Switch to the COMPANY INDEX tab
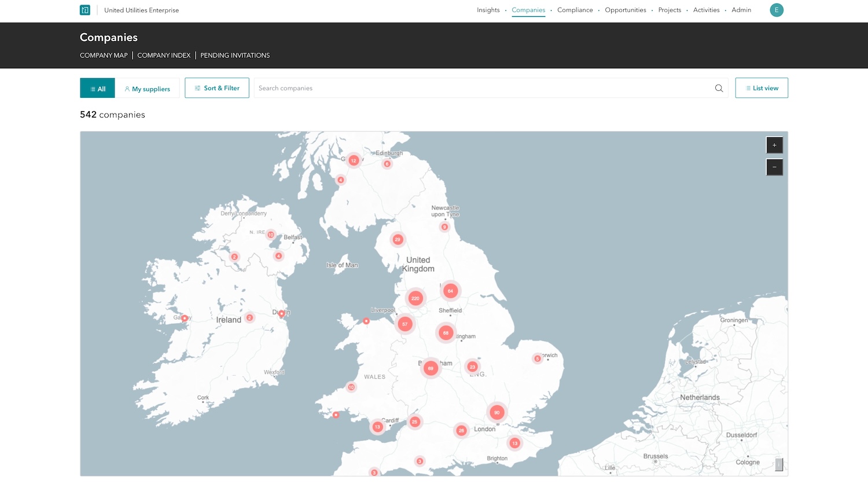Viewport: 868px width, 487px height. 164,55
